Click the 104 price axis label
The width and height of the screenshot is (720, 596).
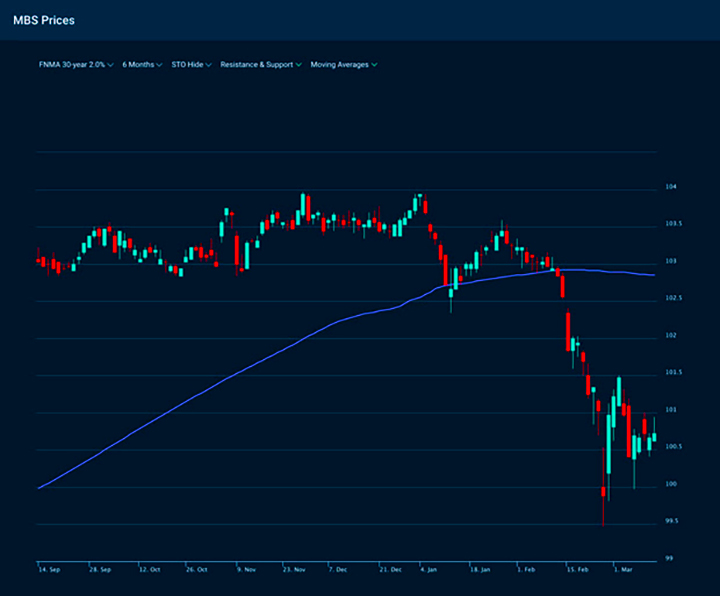pos(672,187)
